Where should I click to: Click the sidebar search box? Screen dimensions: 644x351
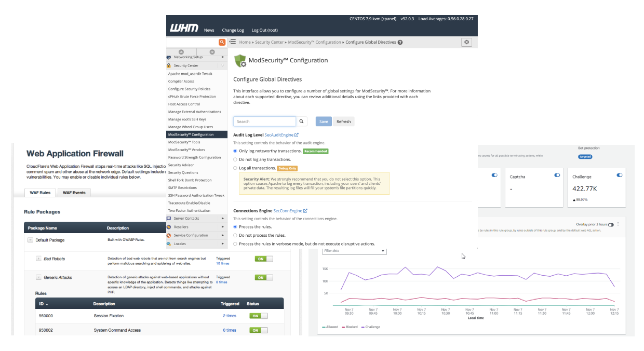click(192, 42)
